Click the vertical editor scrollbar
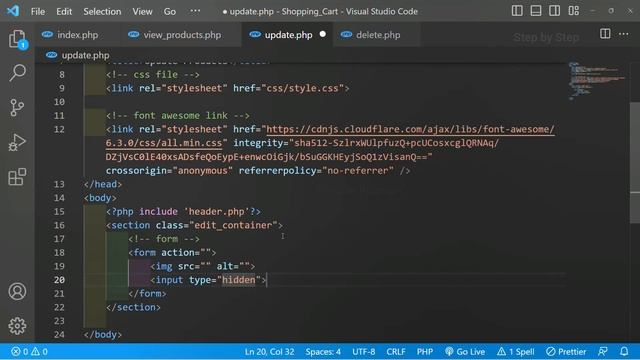640x360 pixels. pyautogui.click(x=635, y=163)
